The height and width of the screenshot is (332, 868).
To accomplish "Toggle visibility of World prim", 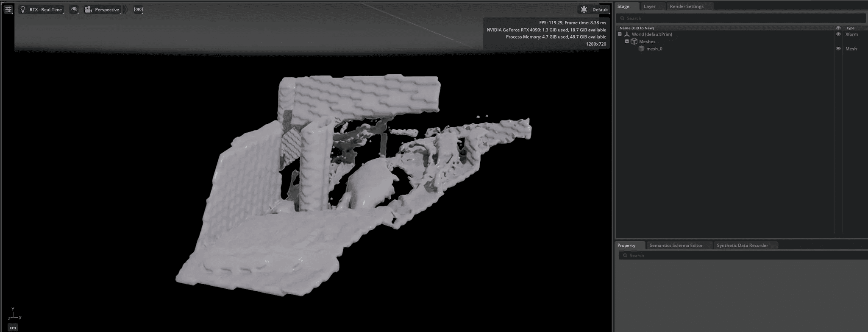I will (x=838, y=34).
